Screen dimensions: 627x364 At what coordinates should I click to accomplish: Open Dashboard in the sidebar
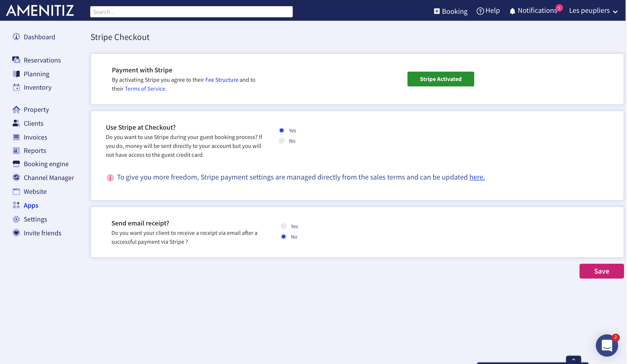[39, 37]
